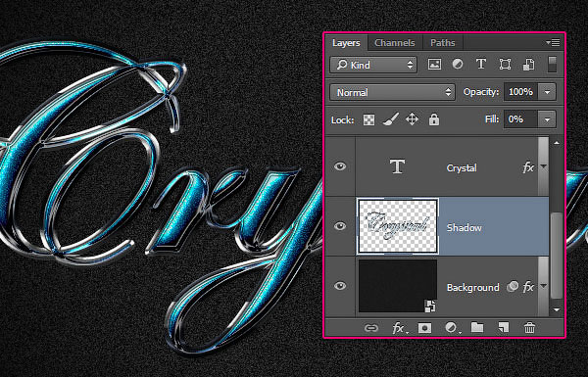Hide the Shadow layer

click(340, 226)
